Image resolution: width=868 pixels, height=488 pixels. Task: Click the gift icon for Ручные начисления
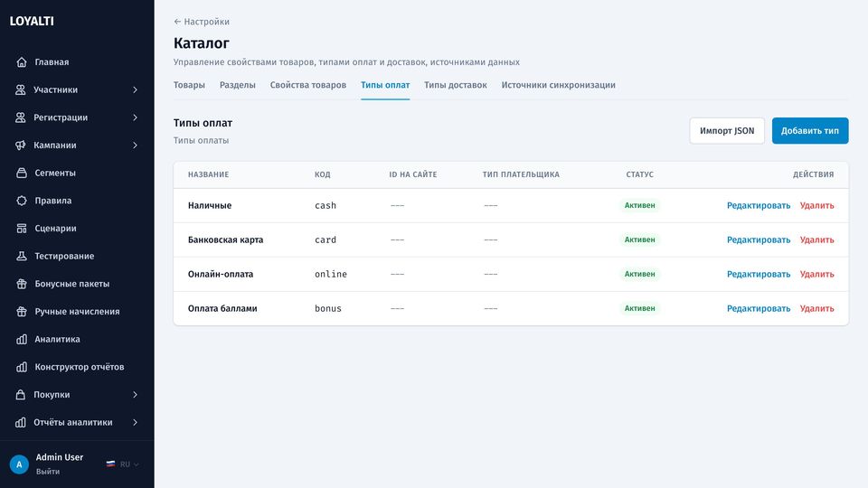tap(22, 311)
